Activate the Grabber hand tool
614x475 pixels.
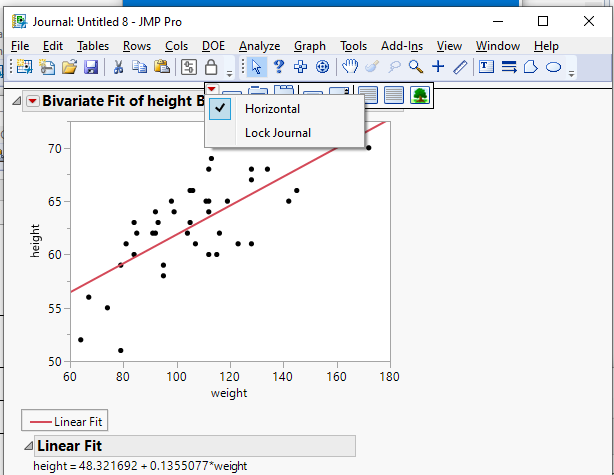coord(350,67)
